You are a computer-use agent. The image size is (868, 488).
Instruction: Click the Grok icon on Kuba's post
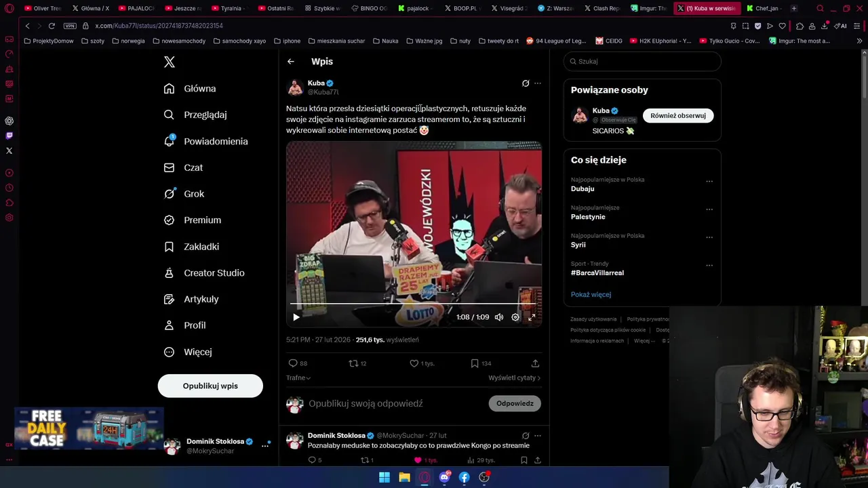point(526,83)
